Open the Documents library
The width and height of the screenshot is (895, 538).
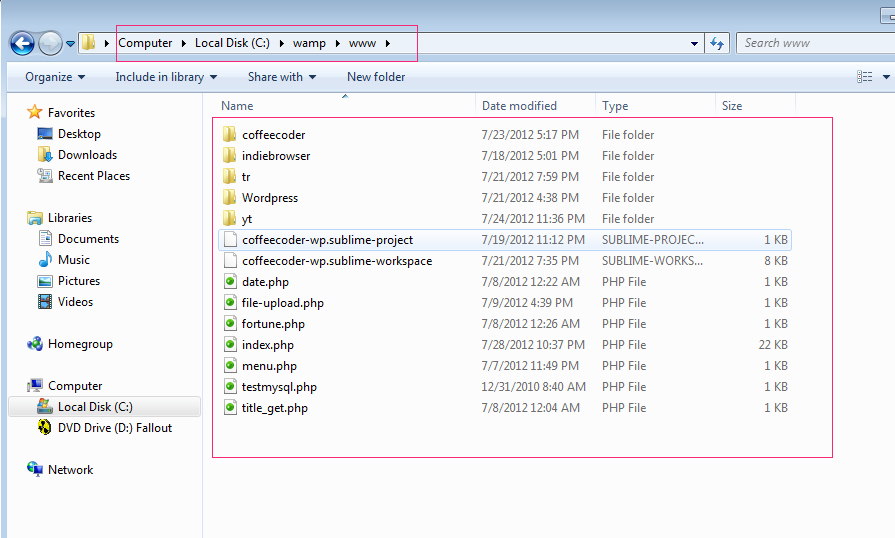click(x=88, y=239)
